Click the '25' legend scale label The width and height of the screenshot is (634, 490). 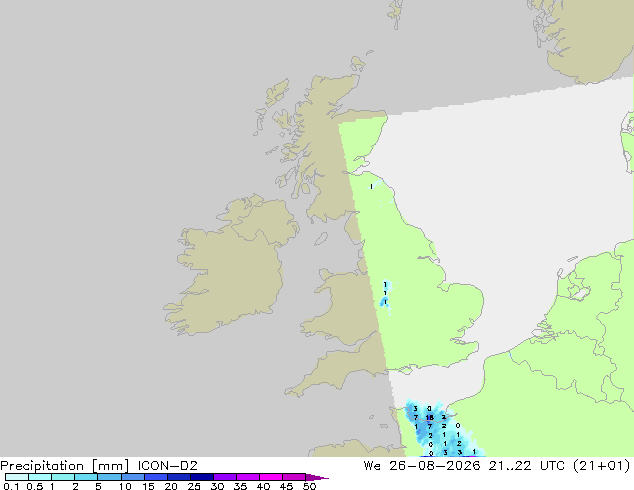[194, 486]
